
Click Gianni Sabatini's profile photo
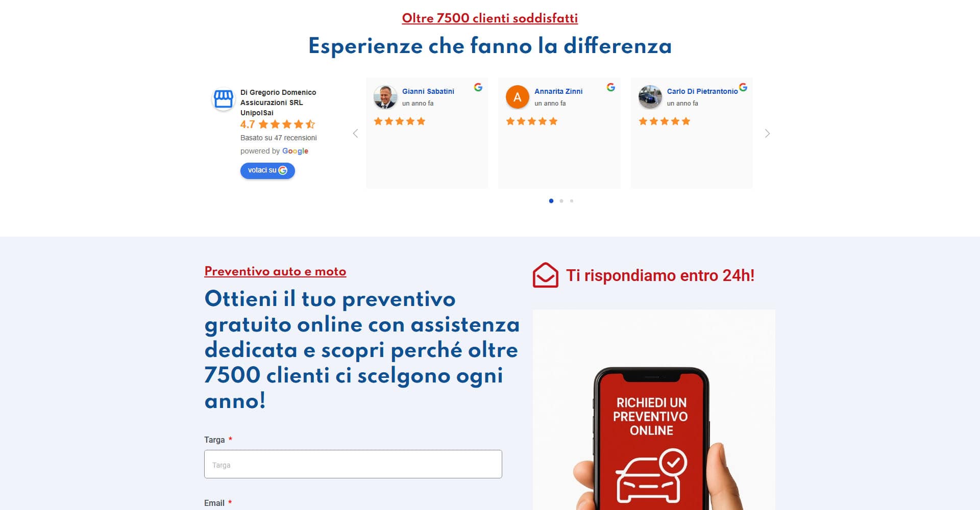tap(385, 97)
